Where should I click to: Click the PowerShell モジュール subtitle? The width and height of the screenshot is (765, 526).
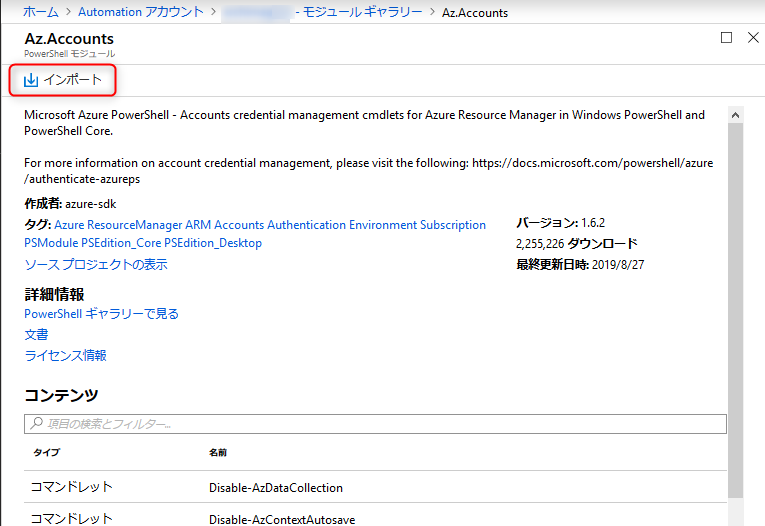click(70, 54)
